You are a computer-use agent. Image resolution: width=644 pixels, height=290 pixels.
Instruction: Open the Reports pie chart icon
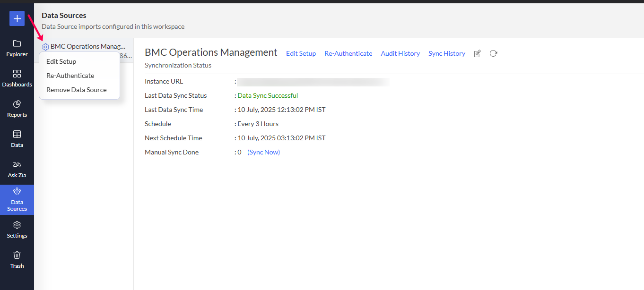pos(17,104)
